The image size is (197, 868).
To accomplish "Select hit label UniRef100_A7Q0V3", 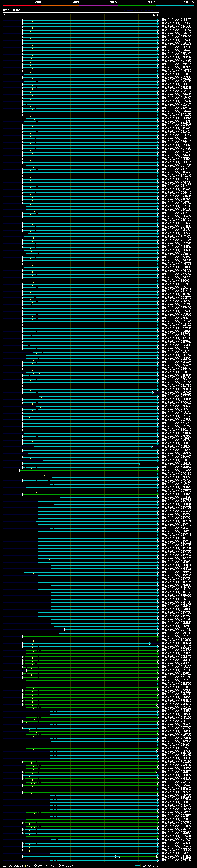I will click(x=176, y=487).
